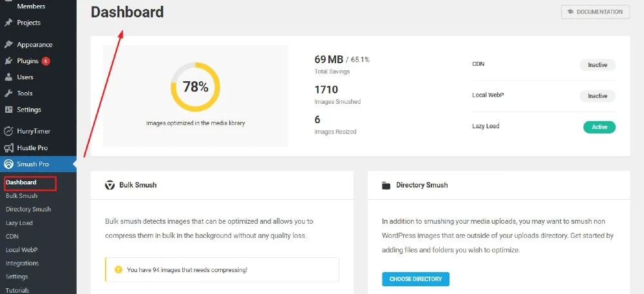Click the Hustle Pro megaphone icon
644x294 pixels.
click(x=8, y=148)
